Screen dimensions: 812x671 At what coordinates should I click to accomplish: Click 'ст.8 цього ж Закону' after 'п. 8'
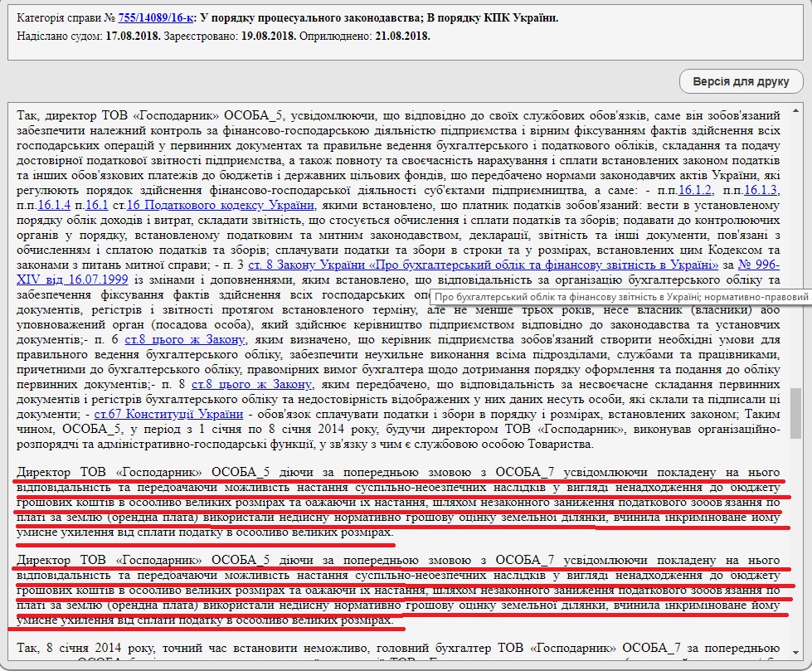pos(252,385)
